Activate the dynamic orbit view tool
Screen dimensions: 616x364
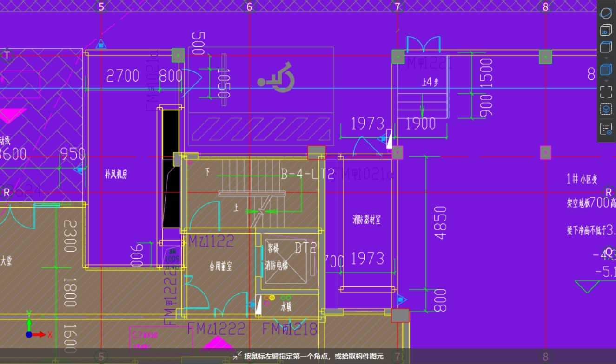coord(606,13)
